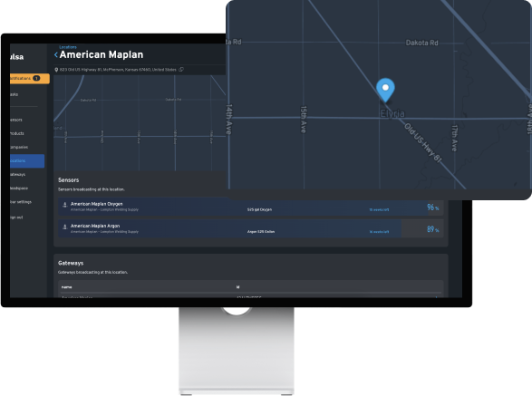Viewport: 532px width, 396px height.
Task: Click the small map in the monitor window
Action: 140,123
